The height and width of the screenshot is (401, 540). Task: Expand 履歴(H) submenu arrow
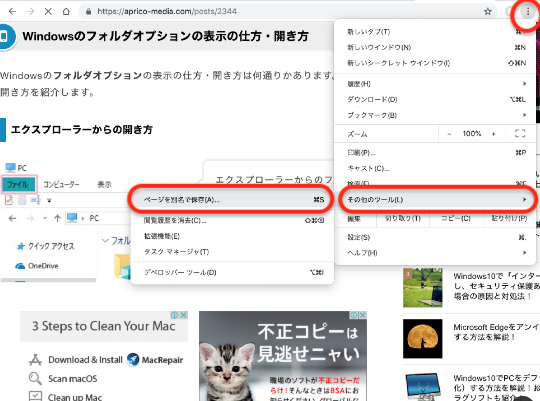[x=525, y=83]
